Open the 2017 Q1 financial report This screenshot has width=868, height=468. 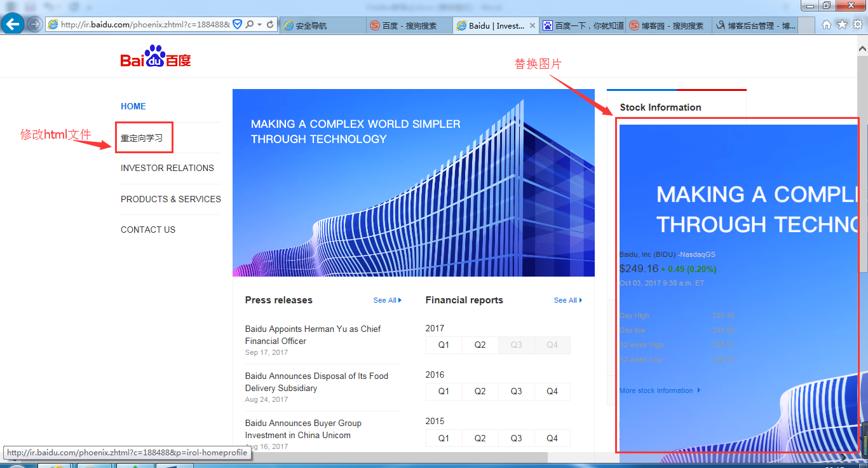(x=444, y=345)
